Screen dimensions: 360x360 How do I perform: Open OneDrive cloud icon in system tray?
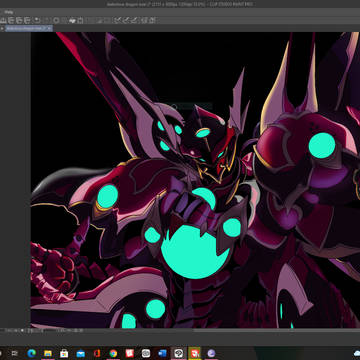357,353
